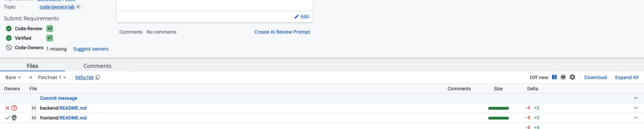Click the Comments column header in file table
The width and height of the screenshot is (644, 129).
[x=459, y=89]
